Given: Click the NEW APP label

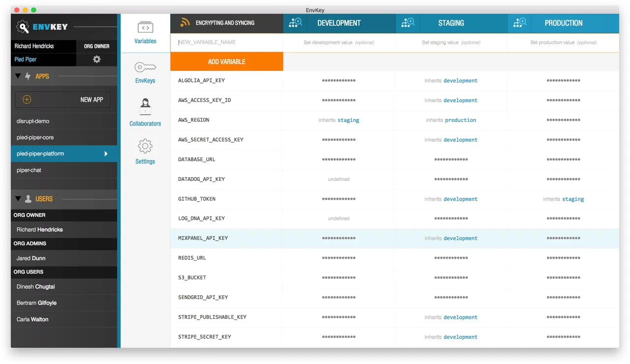Looking at the screenshot, I should (92, 99).
